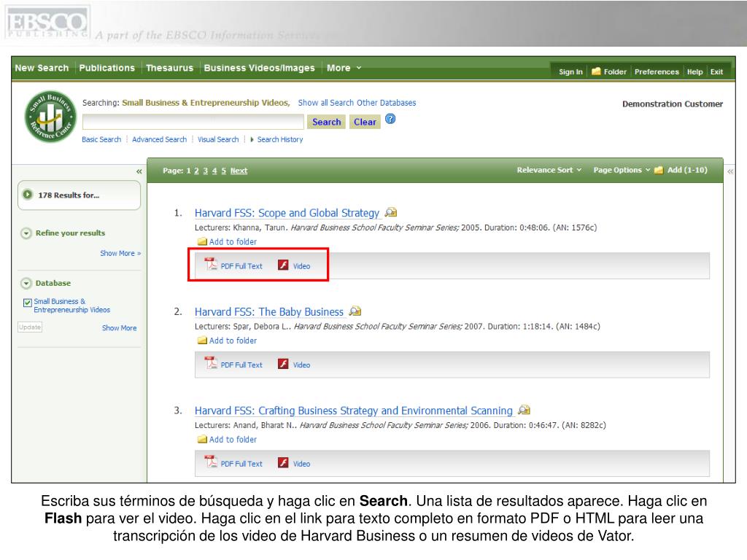Show More under Refine your results

[120, 253]
